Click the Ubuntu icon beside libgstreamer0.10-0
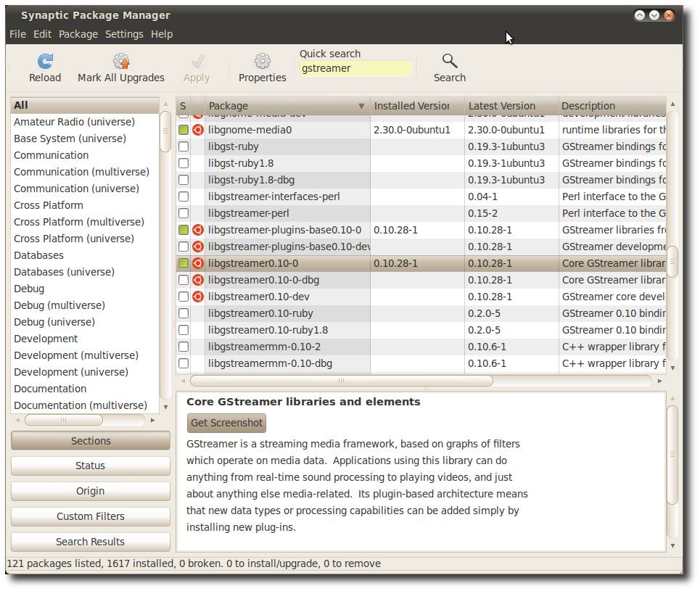Image resolution: width=700 pixels, height=591 pixels. 198,263
